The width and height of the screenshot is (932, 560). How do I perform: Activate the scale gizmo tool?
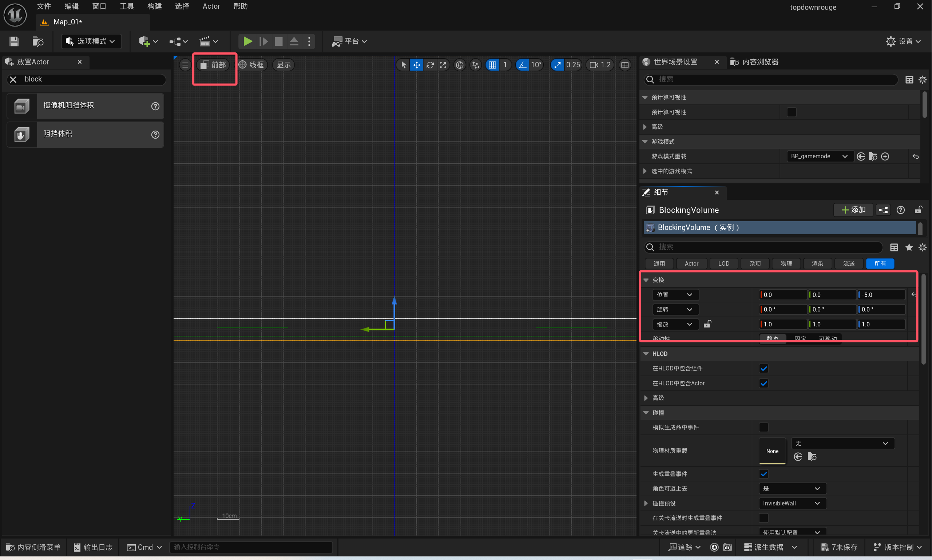coord(443,65)
